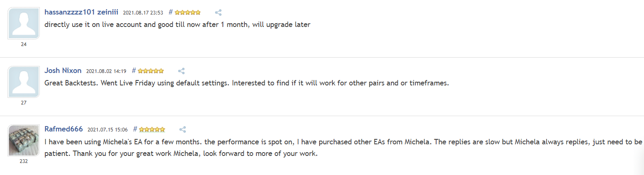Viewport: 644px width, 175px height.
Task: Visit Josh Nixon's profile link
Action: (x=63, y=70)
